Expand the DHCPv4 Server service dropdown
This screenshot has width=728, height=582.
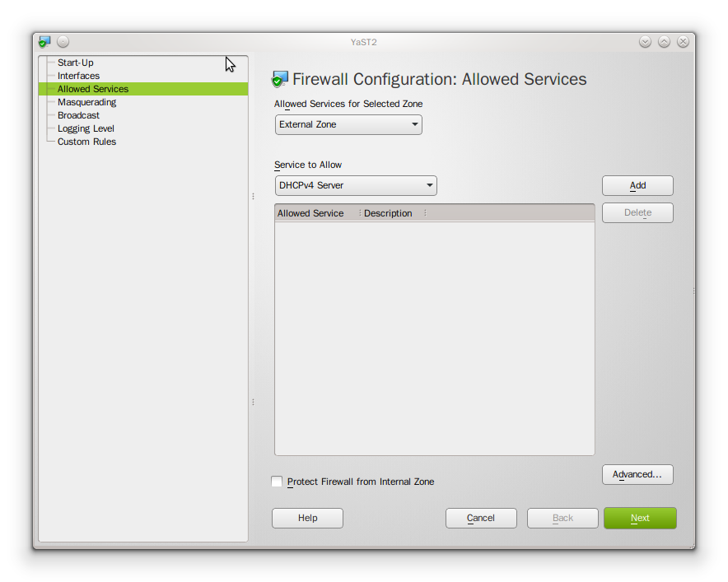coord(356,186)
